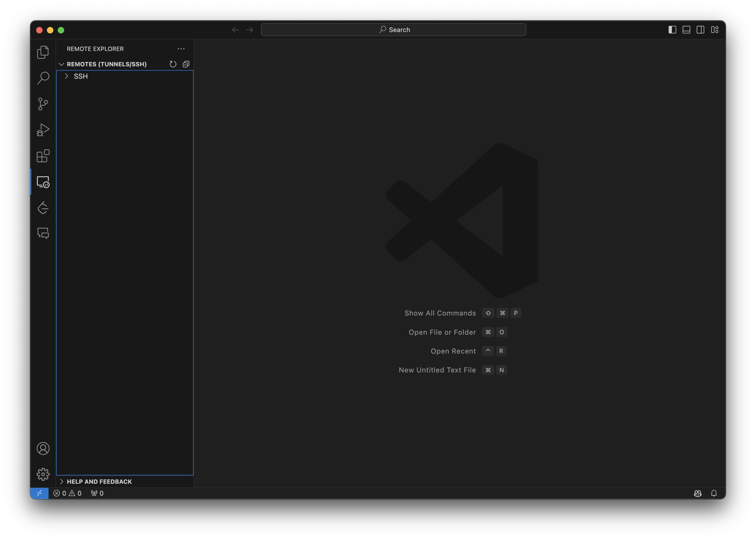Collapse the Remotes (Tunnels/SSH) section
The image size is (756, 539).
[x=61, y=64]
